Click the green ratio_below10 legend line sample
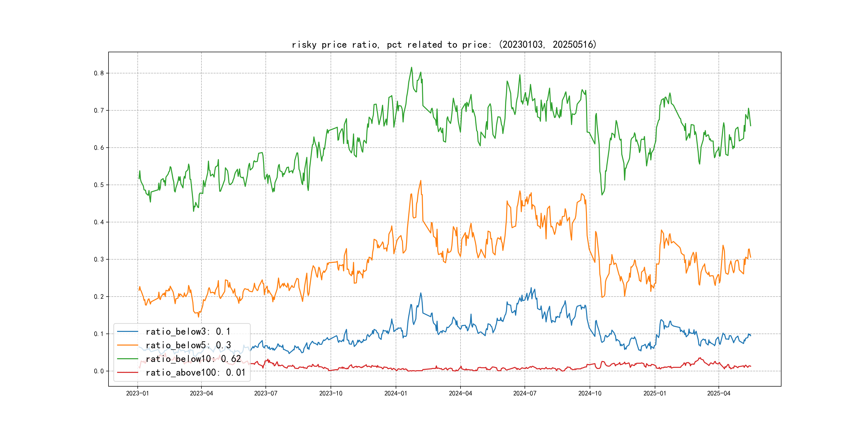The height and width of the screenshot is (434, 868). pos(127,359)
